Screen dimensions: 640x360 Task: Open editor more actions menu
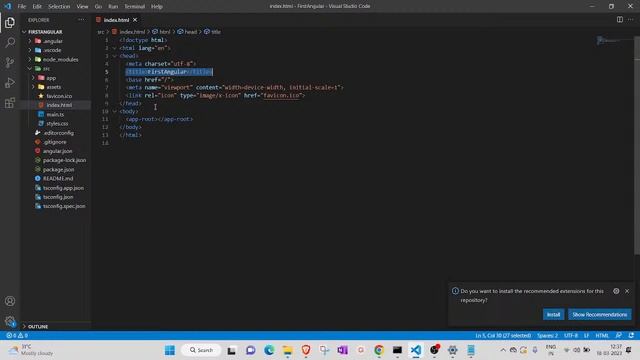click(631, 20)
